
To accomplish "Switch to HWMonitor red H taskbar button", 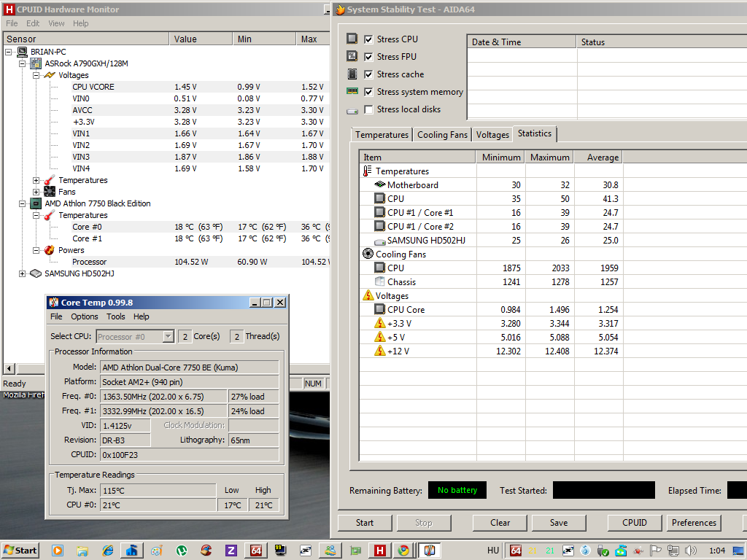I will [379, 551].
